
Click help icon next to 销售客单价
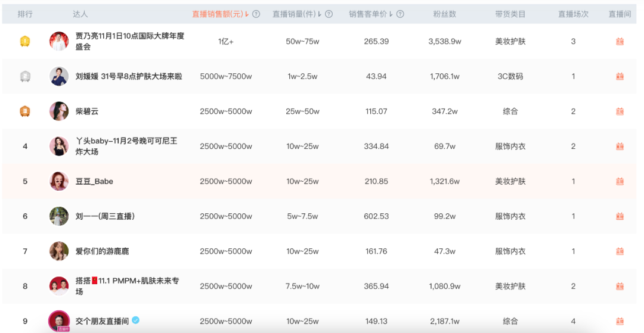(x=400, y=14)
